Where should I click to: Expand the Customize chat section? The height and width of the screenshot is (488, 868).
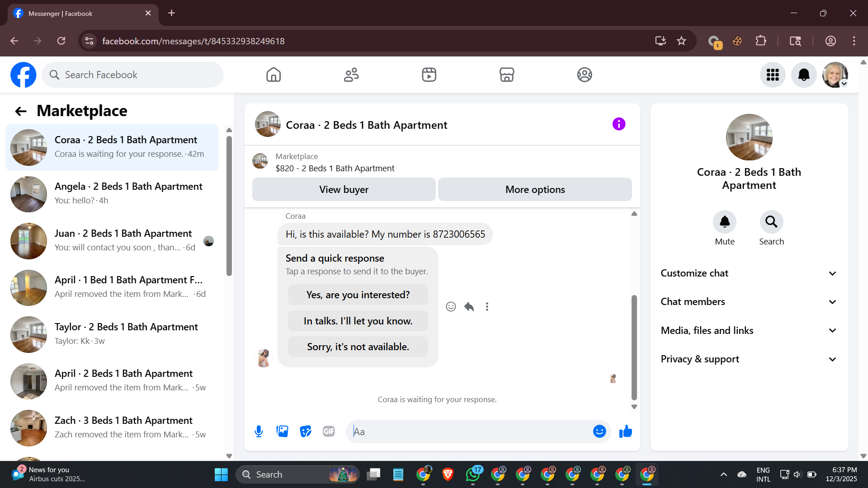(x=749, y=273)
